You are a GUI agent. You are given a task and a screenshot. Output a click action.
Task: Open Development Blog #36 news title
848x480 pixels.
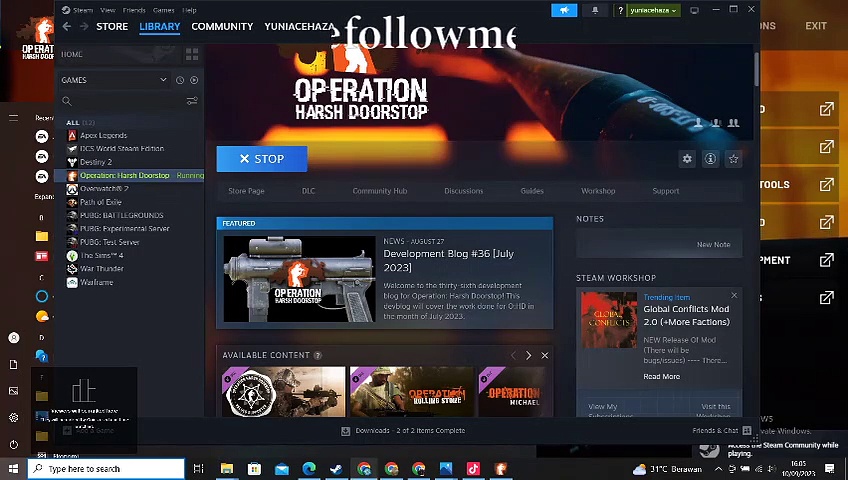[x=448, y=260]
